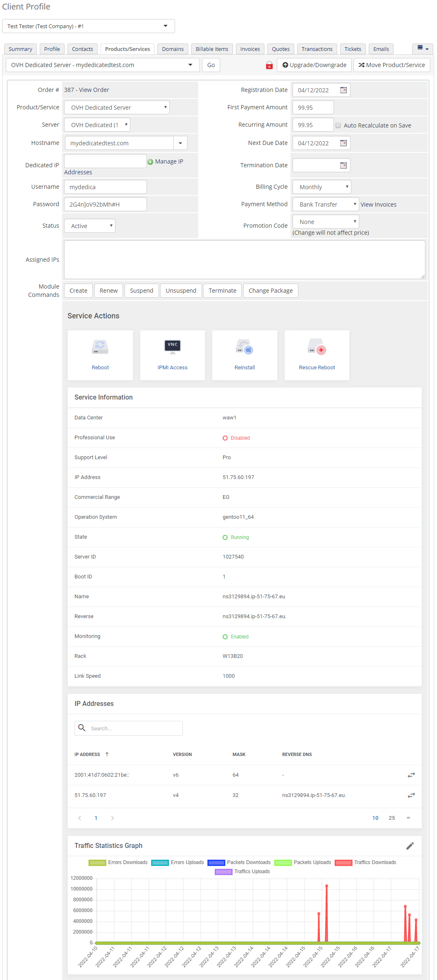The image size is (437, 980).
Task: Click the Change Package button
Action: [x=271, y=291]
